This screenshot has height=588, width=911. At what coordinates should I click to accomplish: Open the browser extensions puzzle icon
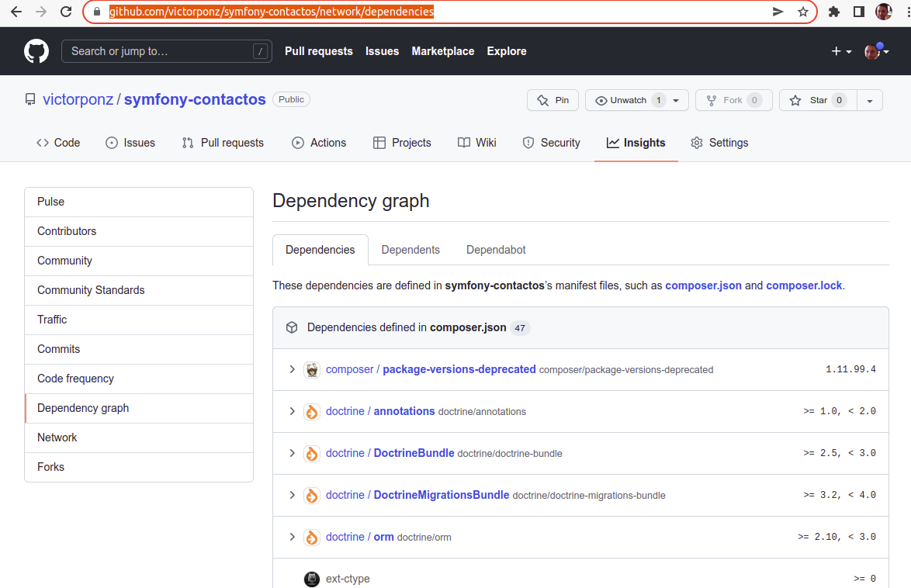[834, 12]
